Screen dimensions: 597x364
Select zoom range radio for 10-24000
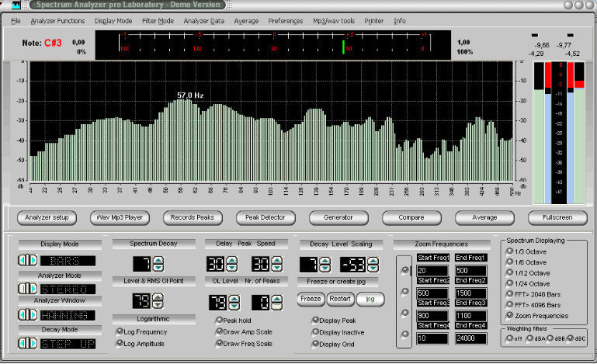404,335
